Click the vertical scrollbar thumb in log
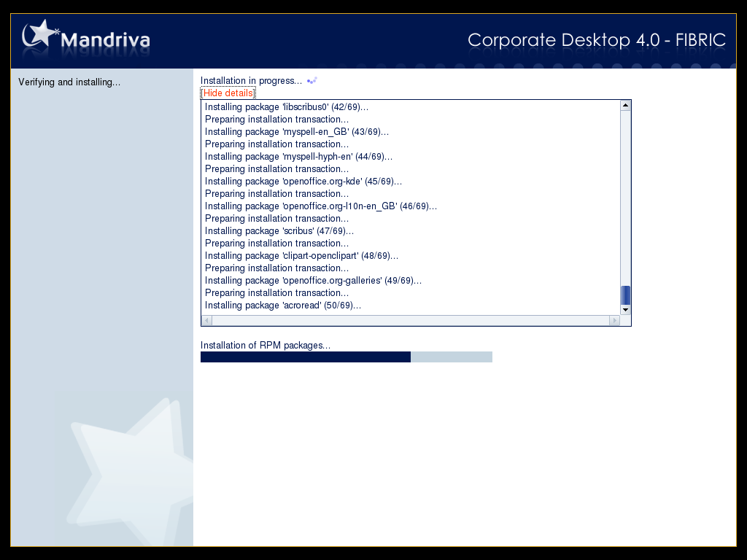 click(x=625, y=295)
